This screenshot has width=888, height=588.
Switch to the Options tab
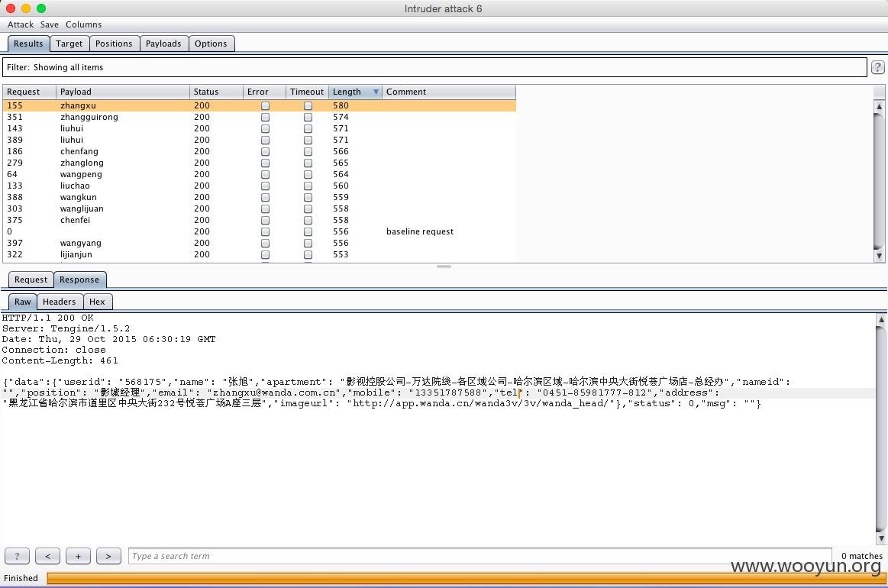pyautogui.click(x=211, y=44)
